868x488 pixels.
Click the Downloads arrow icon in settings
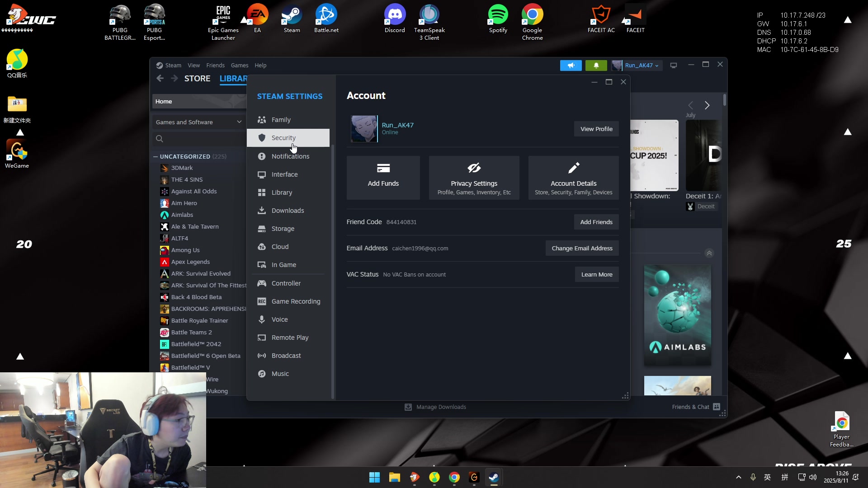pyautogui.click(x=262, y=211)
